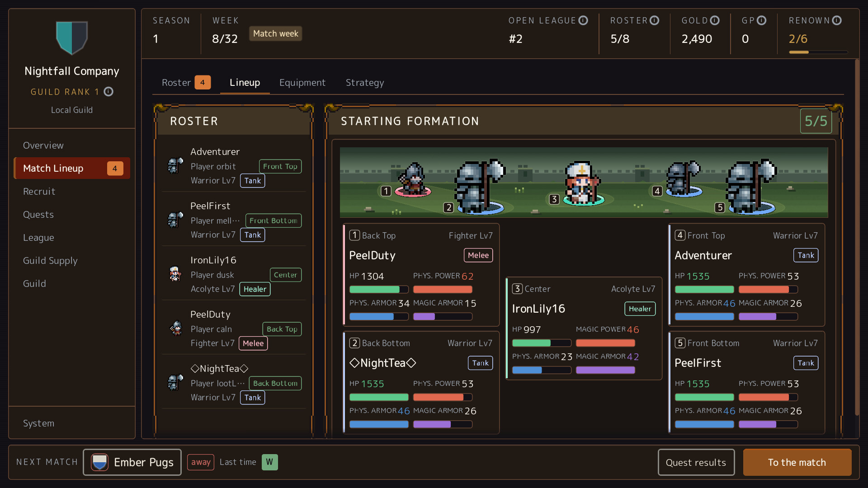Open the Lineup tab
The height and width of the screenshot is (488, 868).
tap(245, 83)
